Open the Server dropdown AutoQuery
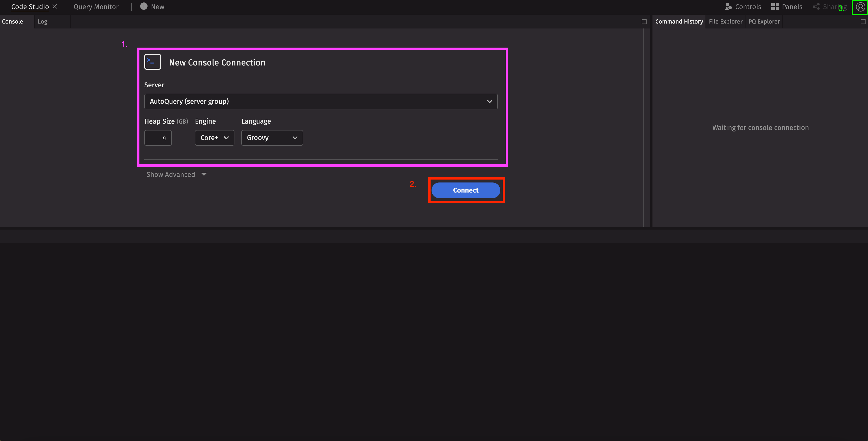Image resolution: width=868 pixels, height=441 pixels. coord(320,101)
